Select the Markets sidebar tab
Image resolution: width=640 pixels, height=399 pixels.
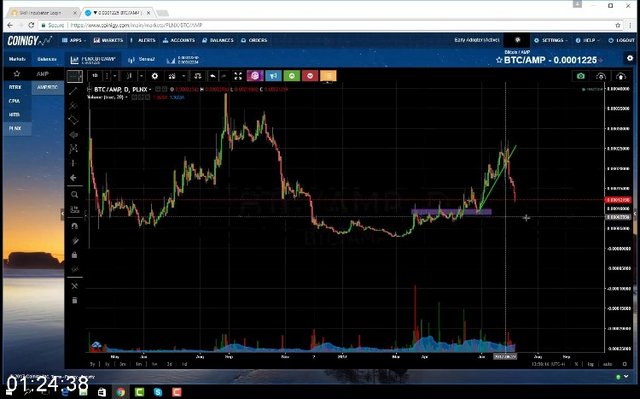[17, 59]
